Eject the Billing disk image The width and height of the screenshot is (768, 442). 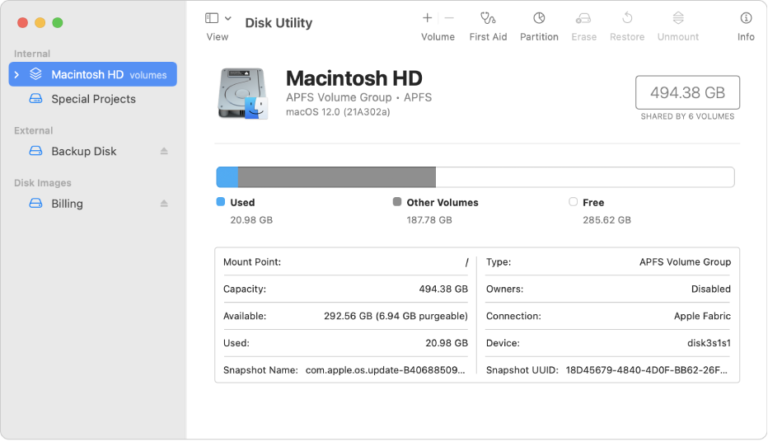click(164, 203)
